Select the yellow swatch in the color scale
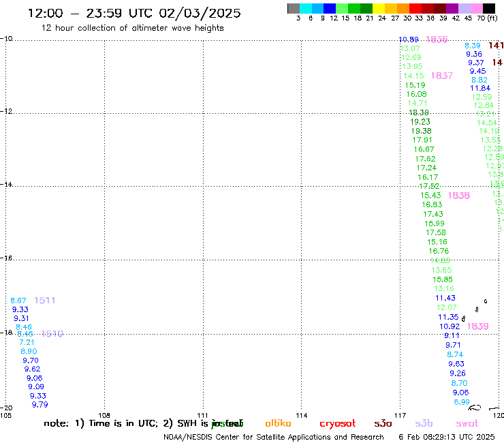The height and width of the screenshot is (443, 504). tap(379, 8)
